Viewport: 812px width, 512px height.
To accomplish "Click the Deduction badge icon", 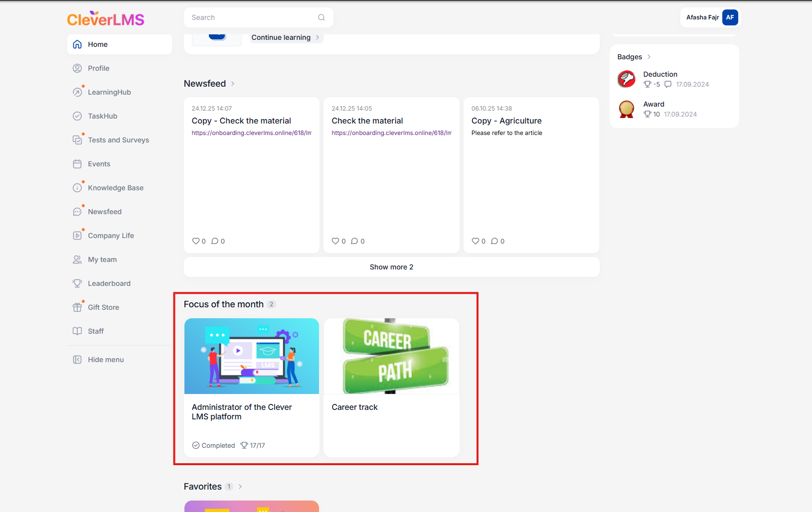I will pos(627,79).
